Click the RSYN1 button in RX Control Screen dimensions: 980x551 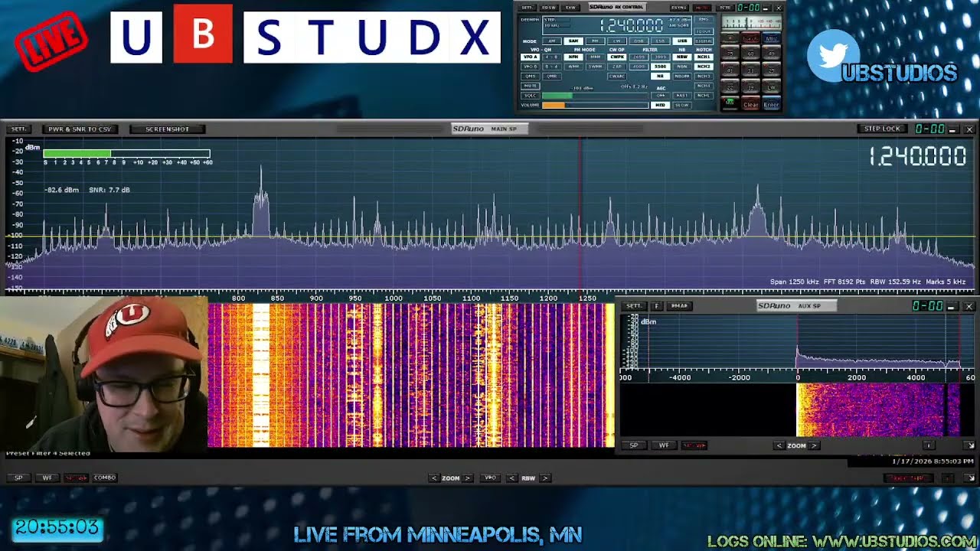(679, 8)
